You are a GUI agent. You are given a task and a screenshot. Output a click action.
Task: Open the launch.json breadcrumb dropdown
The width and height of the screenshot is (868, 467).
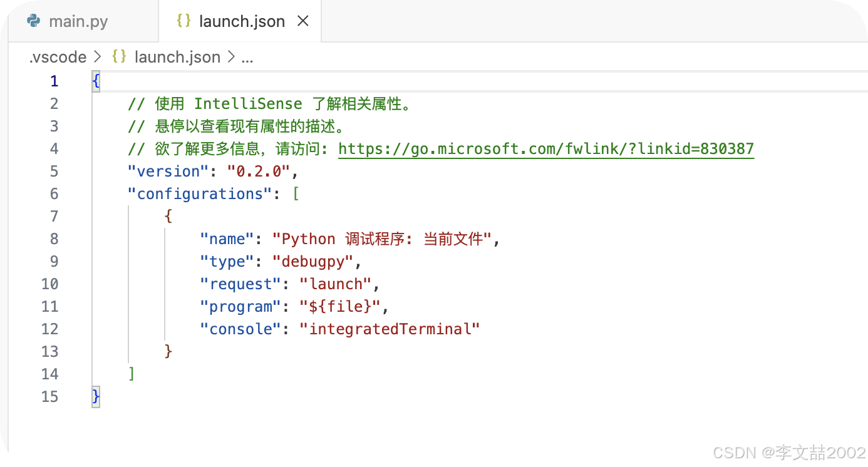[177, 56]
